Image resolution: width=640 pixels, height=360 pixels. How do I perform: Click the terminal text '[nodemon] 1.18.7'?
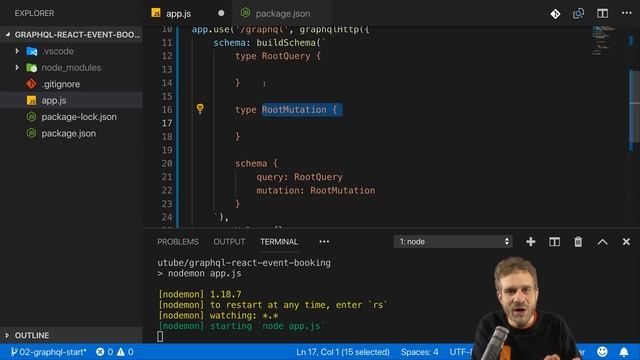(x=200, y=294)
